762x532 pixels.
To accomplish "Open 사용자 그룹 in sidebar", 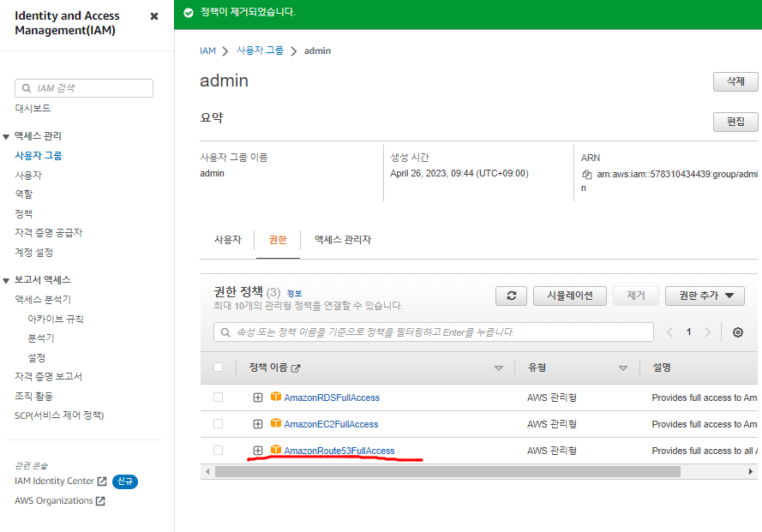I will click(39, 155).
